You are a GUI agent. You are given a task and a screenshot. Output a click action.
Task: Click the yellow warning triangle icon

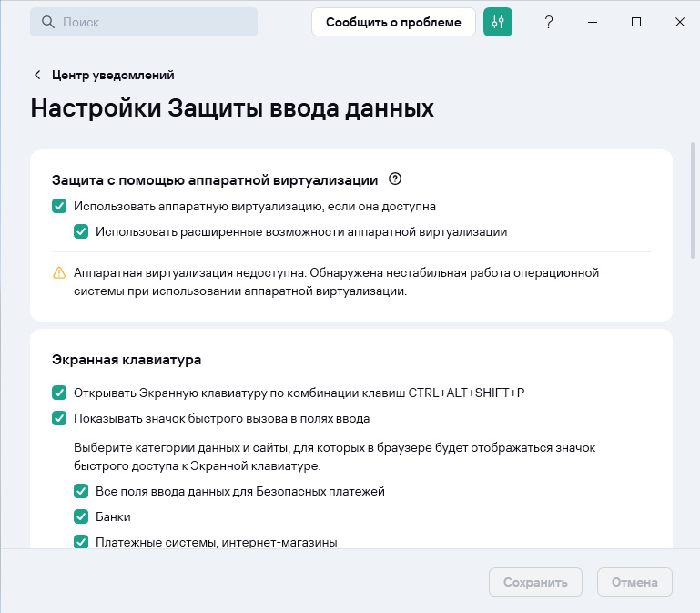tap(59, 272)
